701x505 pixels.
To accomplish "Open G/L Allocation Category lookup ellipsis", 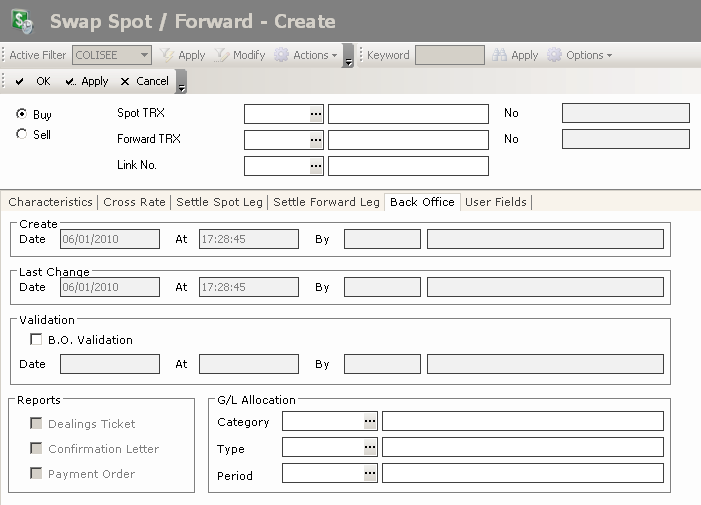I will 370,422.
